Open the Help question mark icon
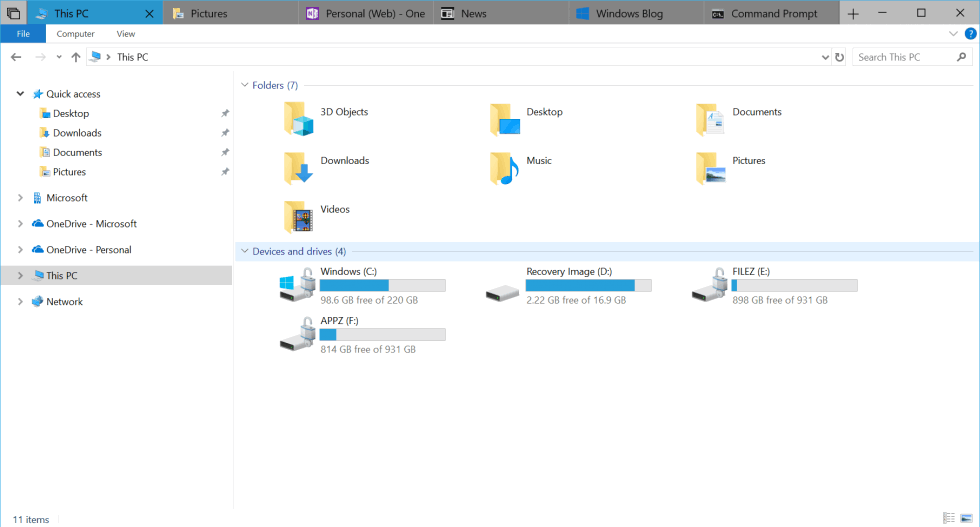This screenshot has height=527, width=980. [x=970, y=34]
